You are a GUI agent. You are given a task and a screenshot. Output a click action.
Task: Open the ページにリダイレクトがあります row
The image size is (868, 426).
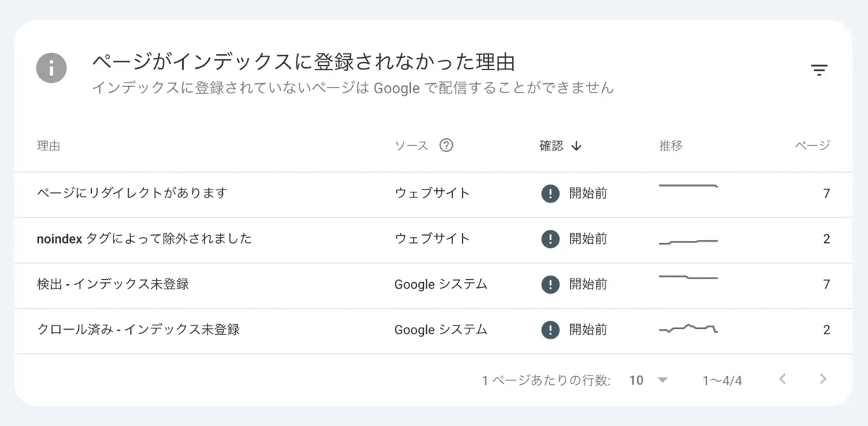point(132,193)
